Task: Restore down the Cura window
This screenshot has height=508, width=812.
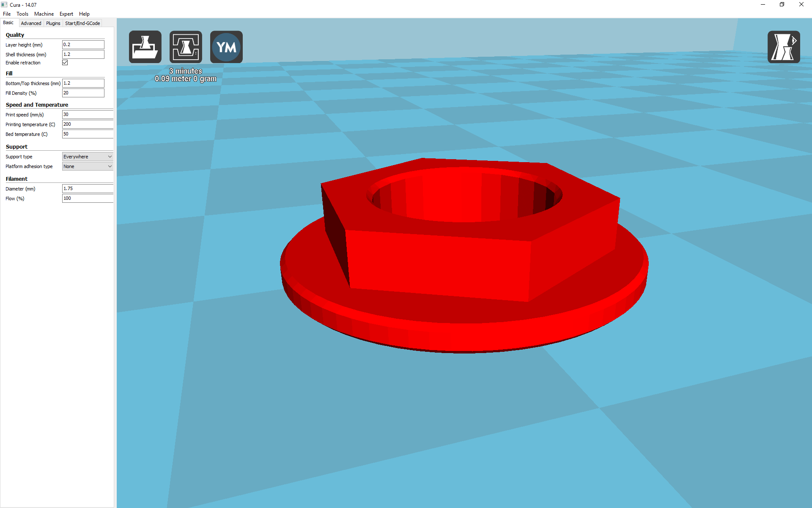Action: point(782,5)
